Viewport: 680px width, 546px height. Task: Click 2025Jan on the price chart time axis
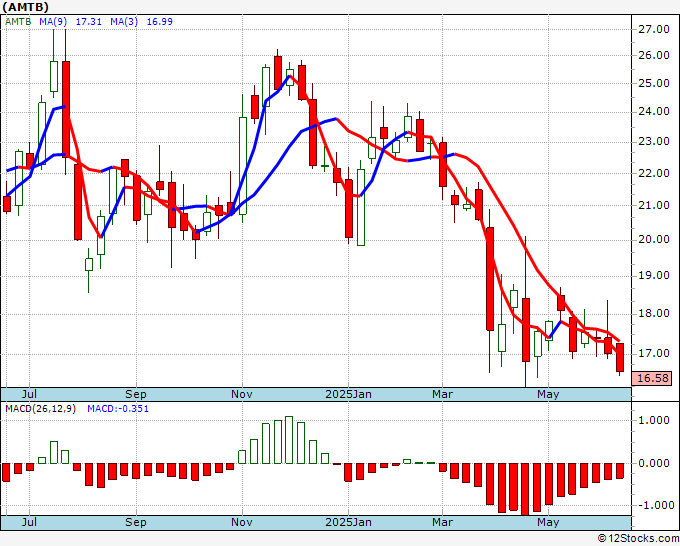click(348, 394)
